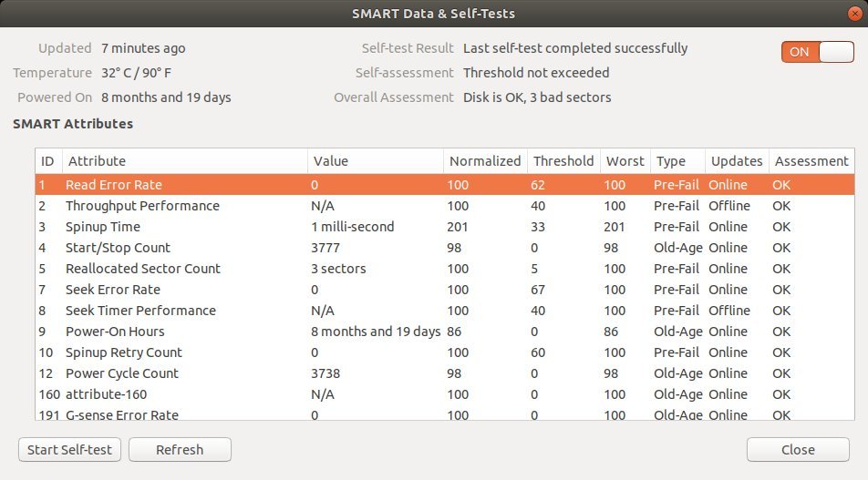
Task: Sort by the Worst column header
Action: click(625, 161)
